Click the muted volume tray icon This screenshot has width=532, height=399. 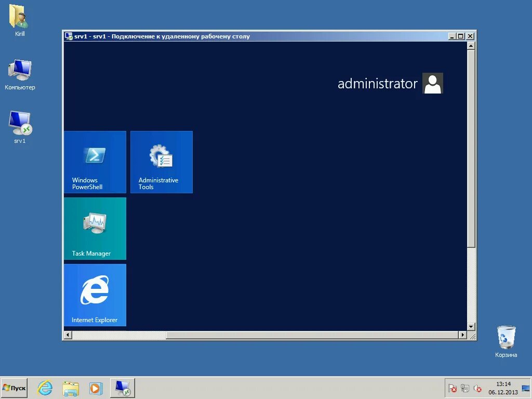(x=477, y=388)
